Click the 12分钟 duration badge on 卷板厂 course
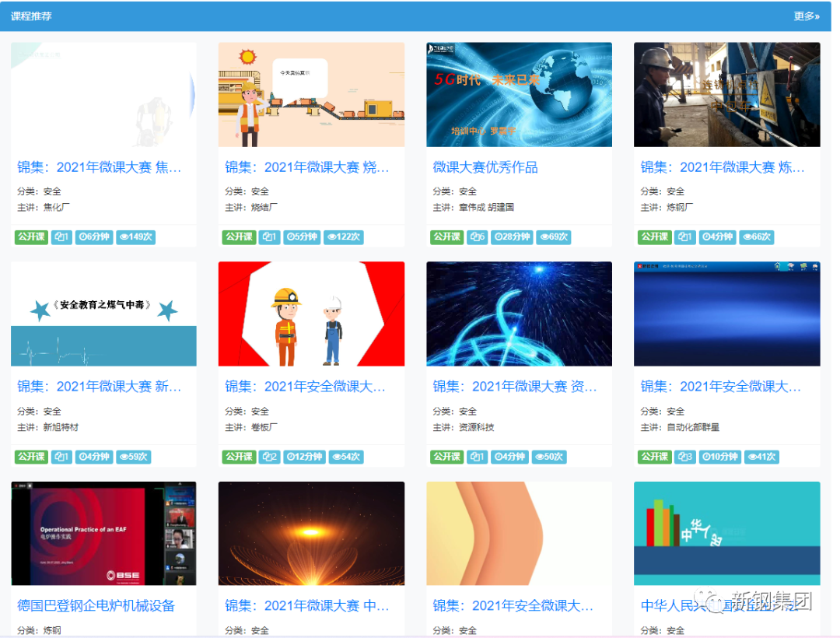Image resolution: width=840 pixels, height=638 pixels. (304, 457)
